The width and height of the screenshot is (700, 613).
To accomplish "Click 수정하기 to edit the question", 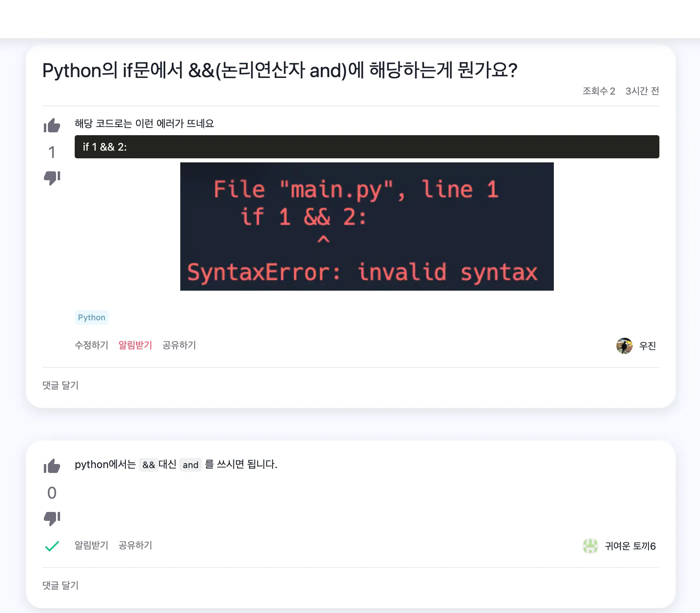I will (x=91, y=345).
